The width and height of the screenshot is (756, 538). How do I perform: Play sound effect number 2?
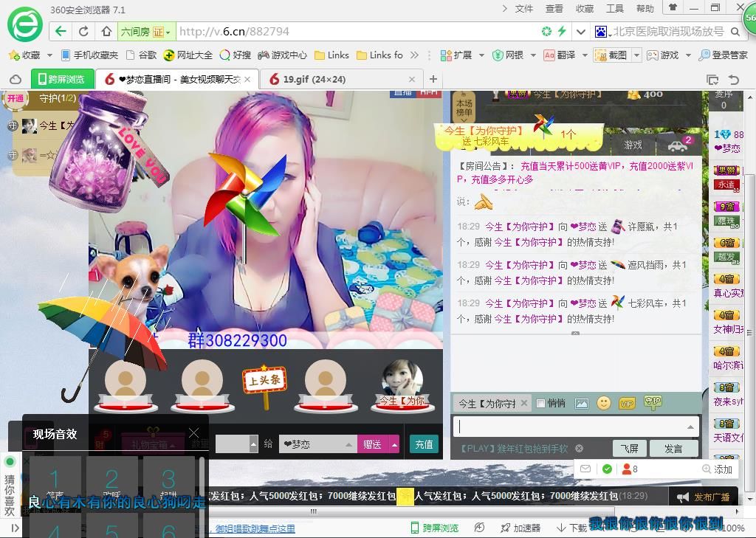pyautogui.click(x=112, y=482)
